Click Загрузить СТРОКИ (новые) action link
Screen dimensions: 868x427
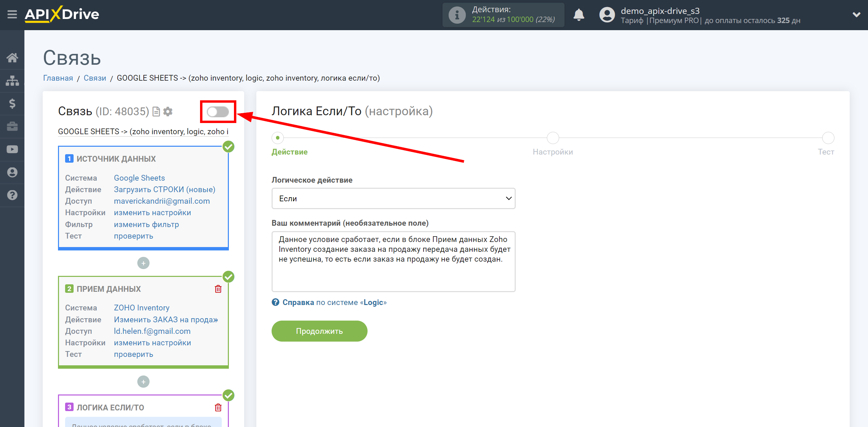[165, 189]
